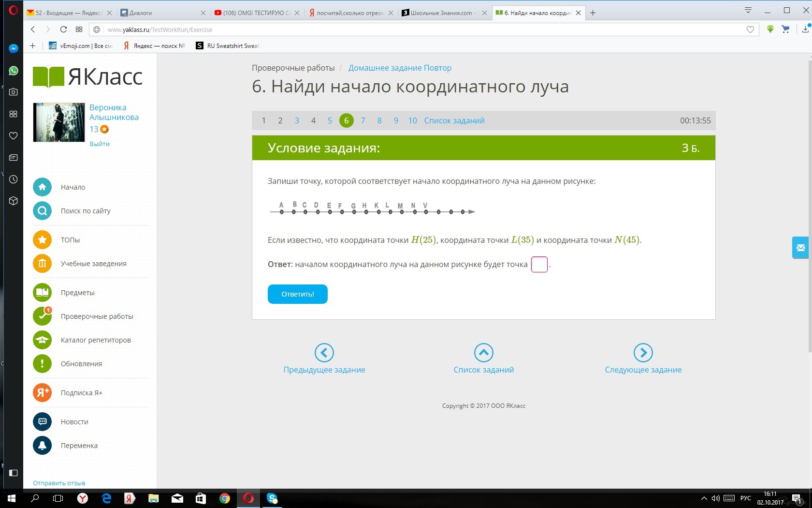This screenshot has height=508, width=812.
Task: Open Messenger in the Opera sidebar
Action: 14,49
